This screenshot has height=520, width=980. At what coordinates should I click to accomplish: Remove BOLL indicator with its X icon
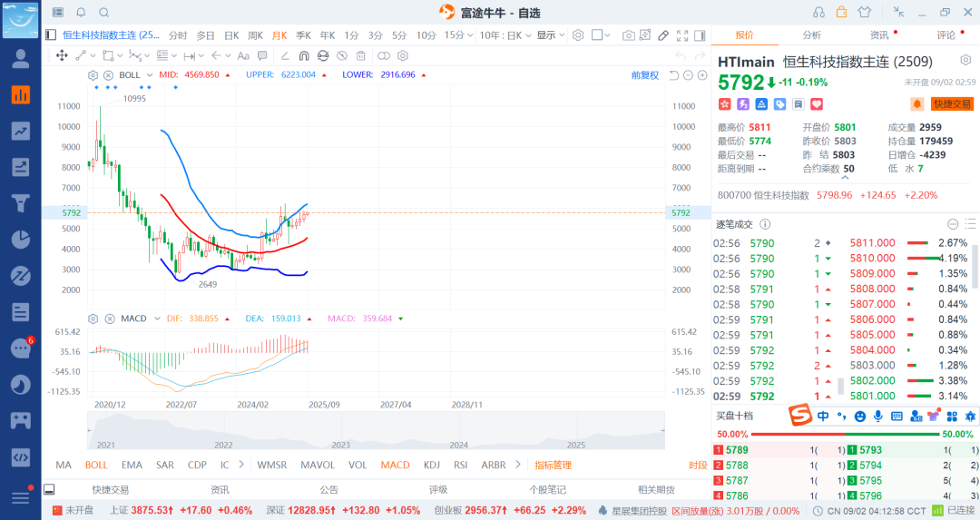point(108,75)
